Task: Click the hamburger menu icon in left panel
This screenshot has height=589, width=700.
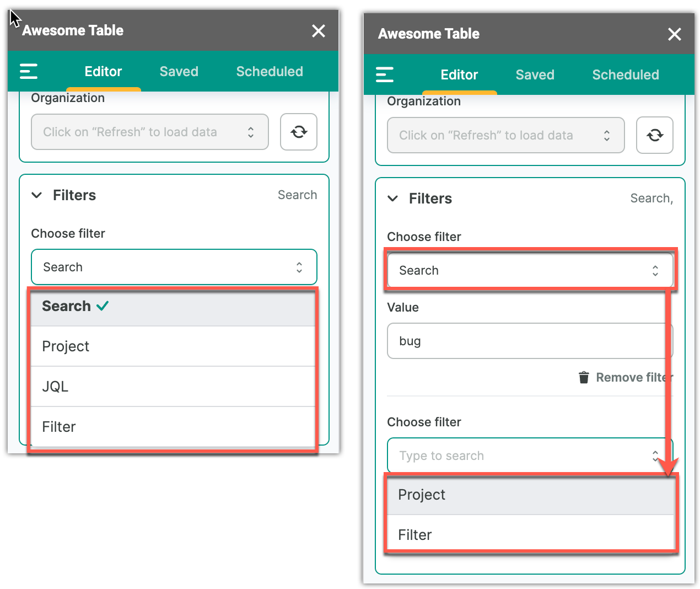Action: tap(29, 71)
